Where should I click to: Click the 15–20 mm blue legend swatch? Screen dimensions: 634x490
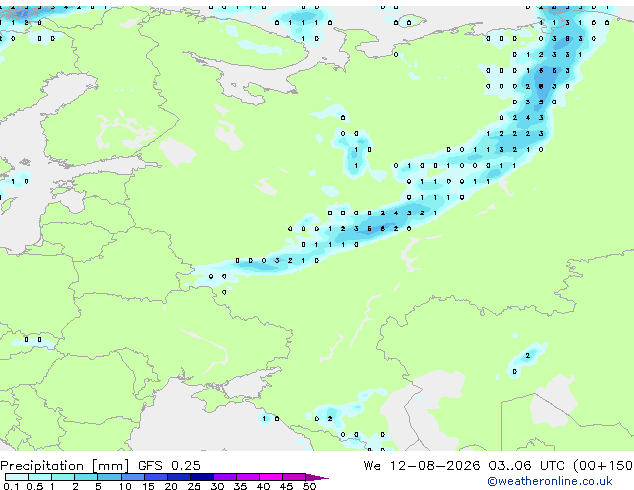[x=155, y=477]
